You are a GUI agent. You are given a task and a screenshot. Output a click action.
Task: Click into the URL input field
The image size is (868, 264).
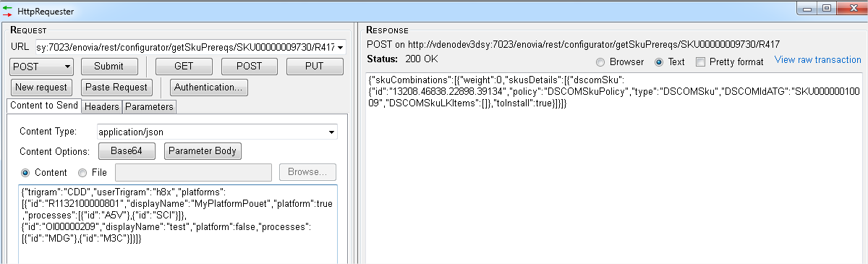point(186,47)
